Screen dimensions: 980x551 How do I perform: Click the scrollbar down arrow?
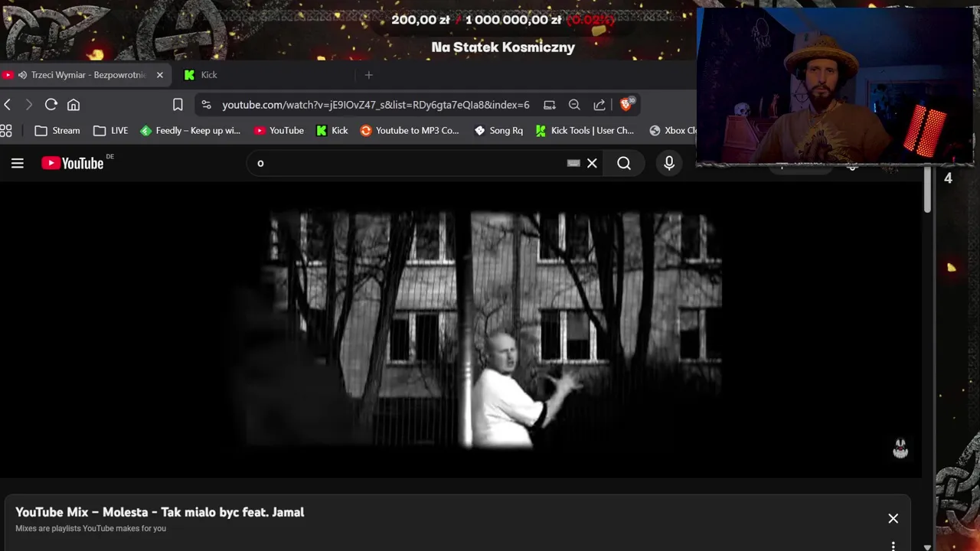pos(927,546)
